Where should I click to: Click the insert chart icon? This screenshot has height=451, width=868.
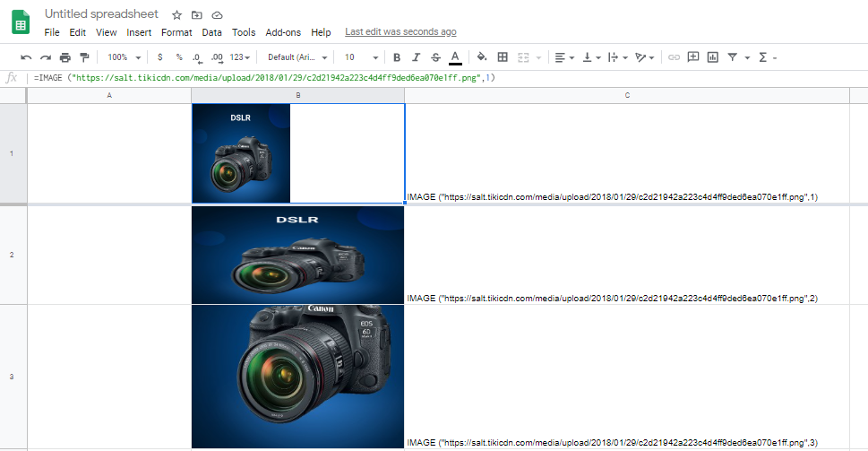tap(712, 57)
